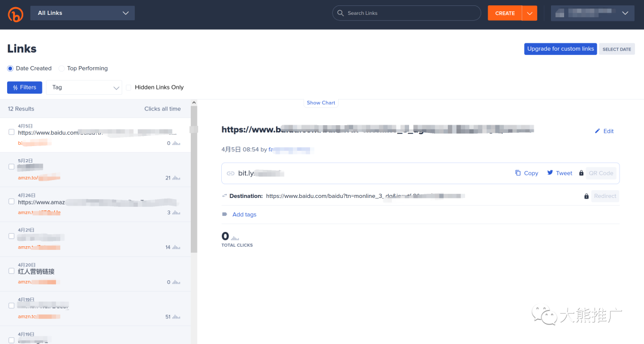Click the click-stats icon beside 14 clicks
Screen dimensions: 644x344
click(x=176, y=247)
